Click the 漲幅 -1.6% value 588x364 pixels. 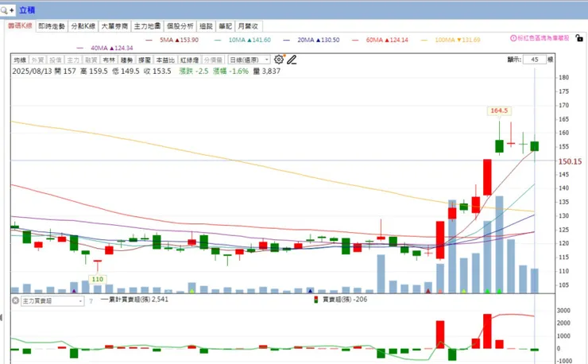click(230, 71)
